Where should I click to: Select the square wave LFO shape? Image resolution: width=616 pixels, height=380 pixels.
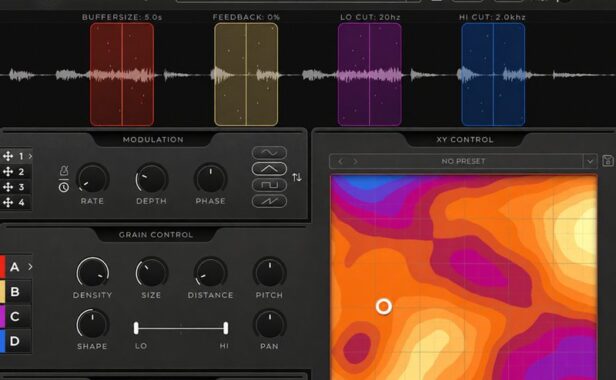click(269, 185)
